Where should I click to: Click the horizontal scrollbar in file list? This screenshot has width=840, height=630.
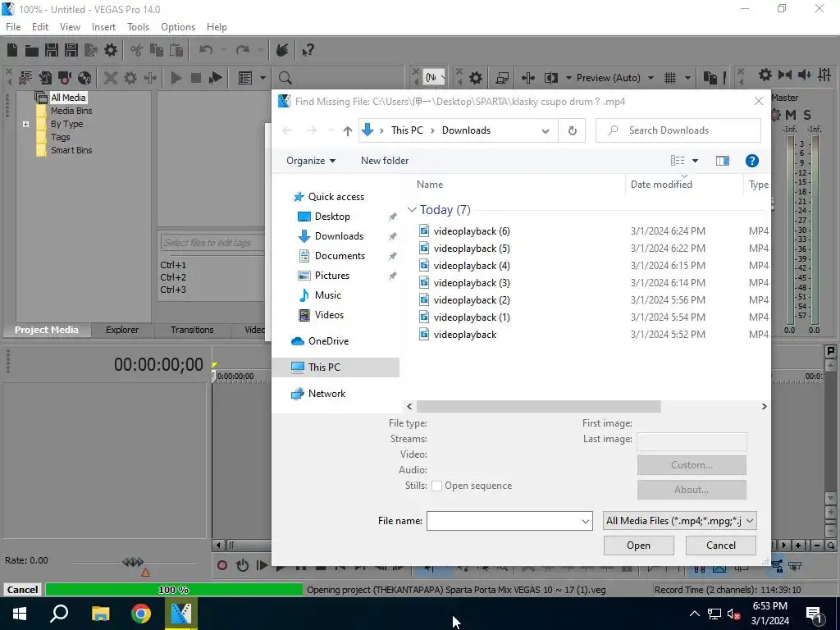click(x=538, y=407)
